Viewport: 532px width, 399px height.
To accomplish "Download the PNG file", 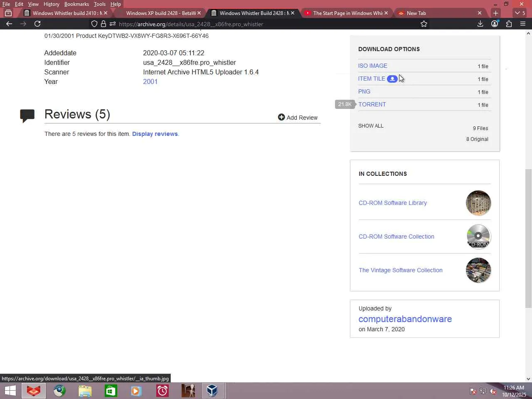I will click(364, 92).
